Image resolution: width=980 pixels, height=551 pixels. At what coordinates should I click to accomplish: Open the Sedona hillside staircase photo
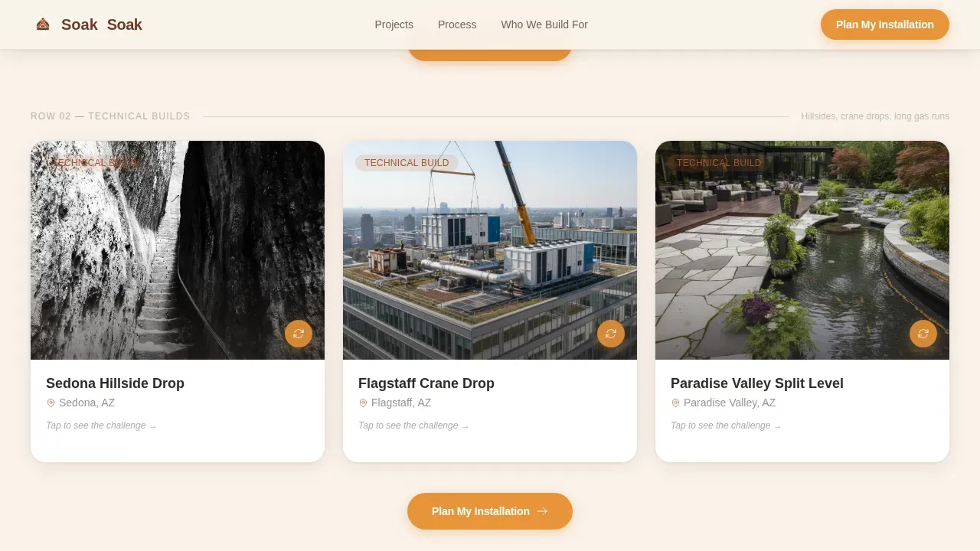(x=178, y=250)
